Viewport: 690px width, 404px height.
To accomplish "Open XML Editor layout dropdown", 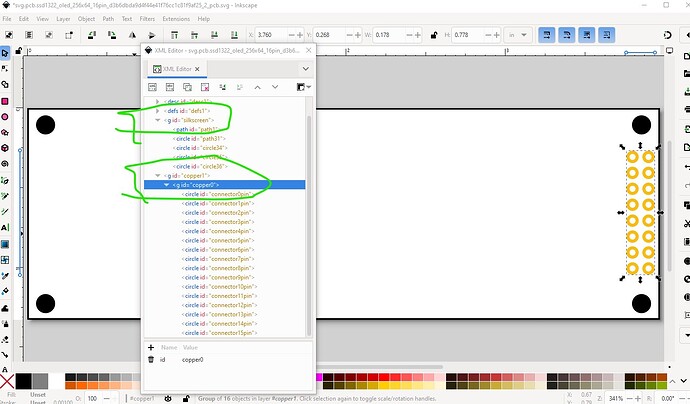I will click(304, 87).
